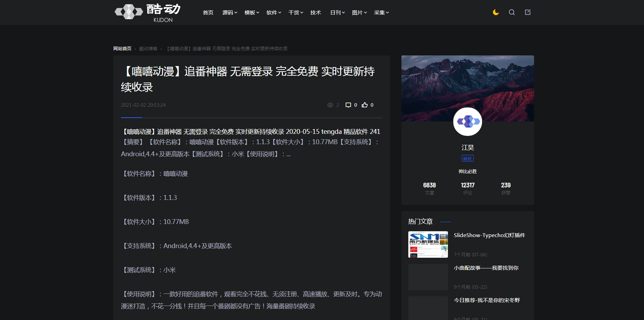644x320 pixels.
Task: Click the 【使用说明】 paragraph
Action: [x=252, y=300]
